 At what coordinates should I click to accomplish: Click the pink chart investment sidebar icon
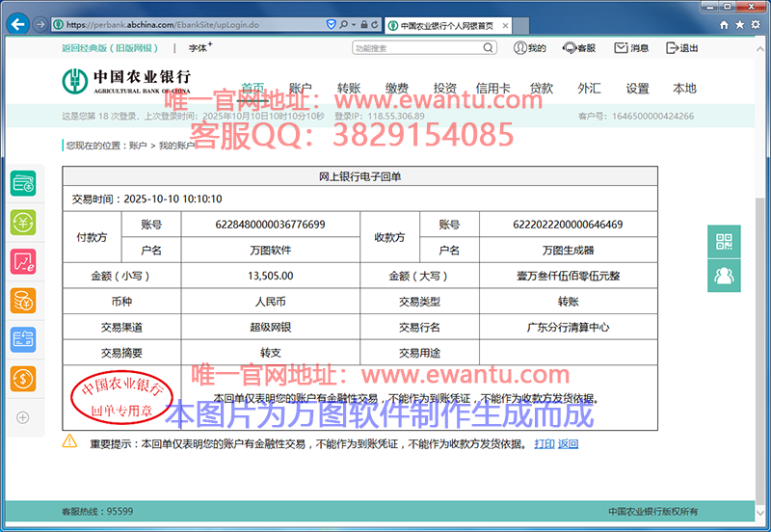23,261
